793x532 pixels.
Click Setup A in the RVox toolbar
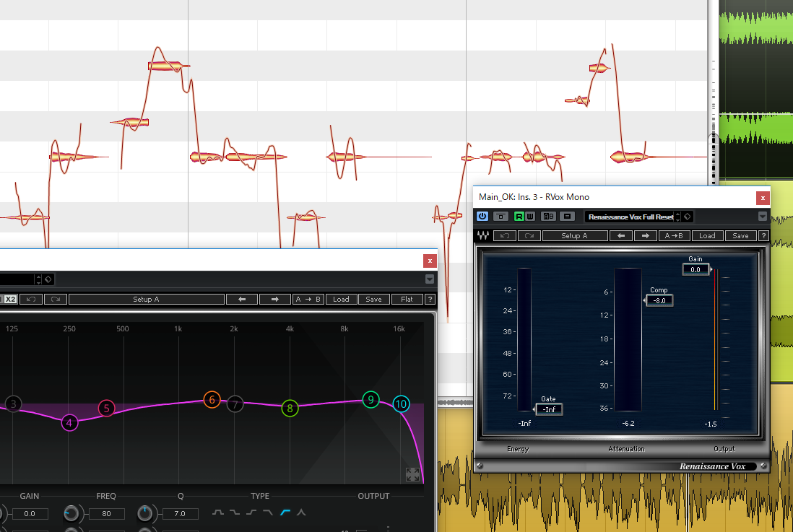574,235
